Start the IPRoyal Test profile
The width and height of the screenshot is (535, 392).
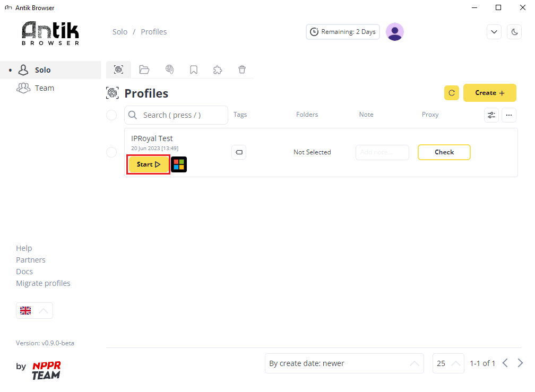tap(149, 164)
